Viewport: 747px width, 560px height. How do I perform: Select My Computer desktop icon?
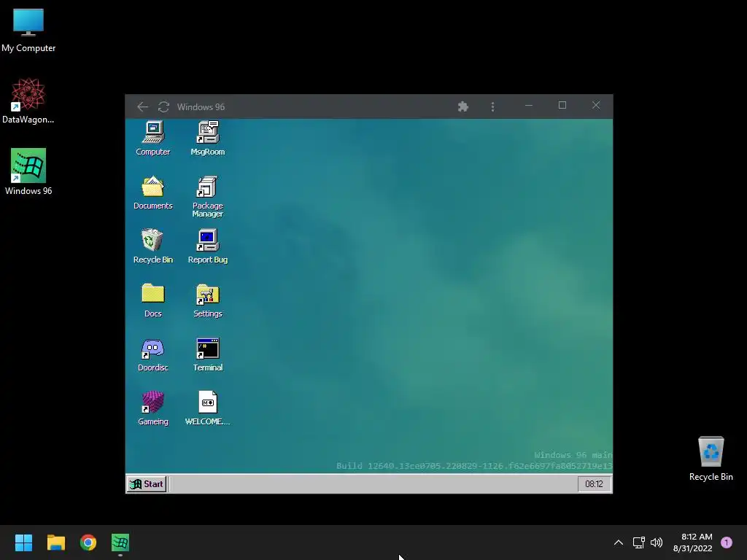click(x=28, y=31)
